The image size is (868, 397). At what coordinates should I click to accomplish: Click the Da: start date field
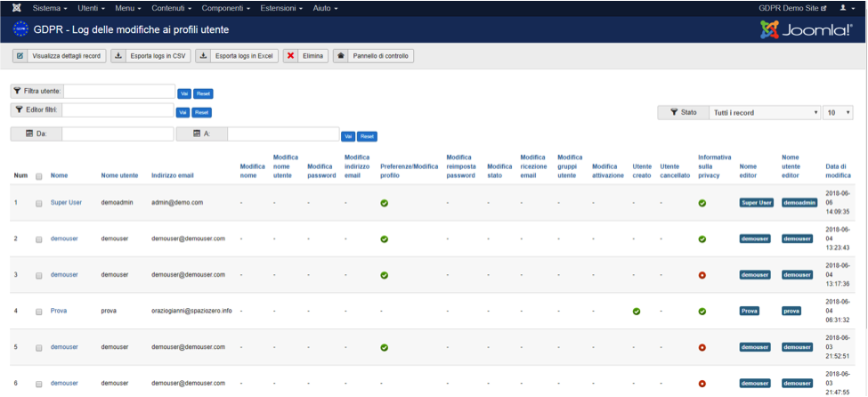pos(118,134)
